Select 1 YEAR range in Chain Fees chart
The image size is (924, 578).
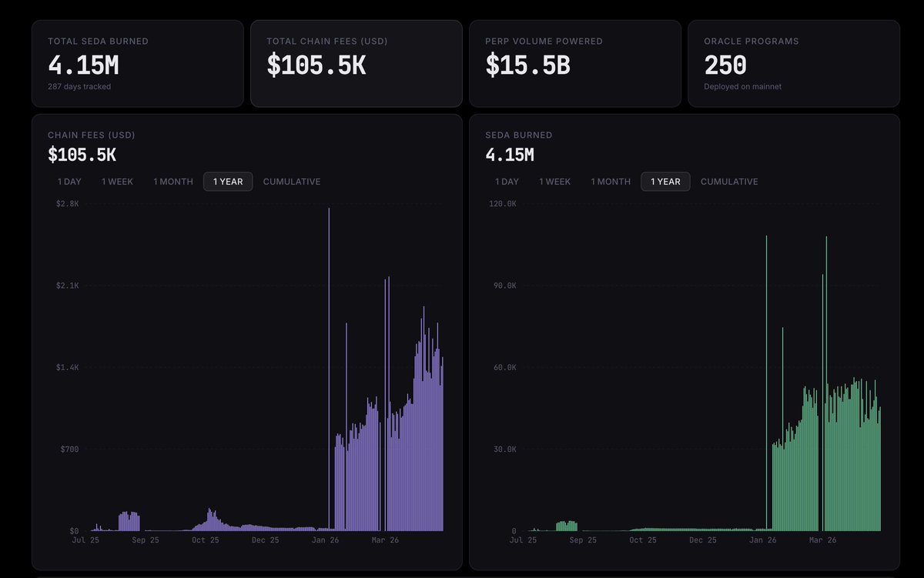228,182
